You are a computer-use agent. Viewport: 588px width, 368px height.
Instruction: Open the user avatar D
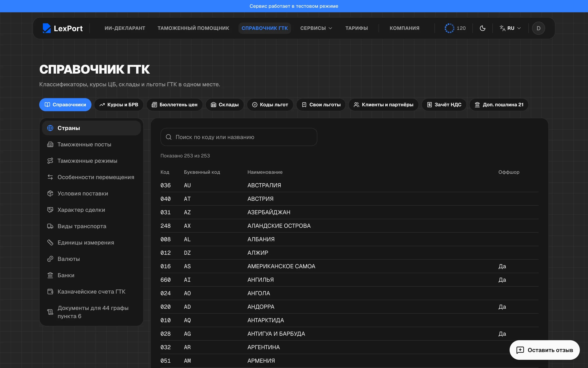(x=538, y=28)
